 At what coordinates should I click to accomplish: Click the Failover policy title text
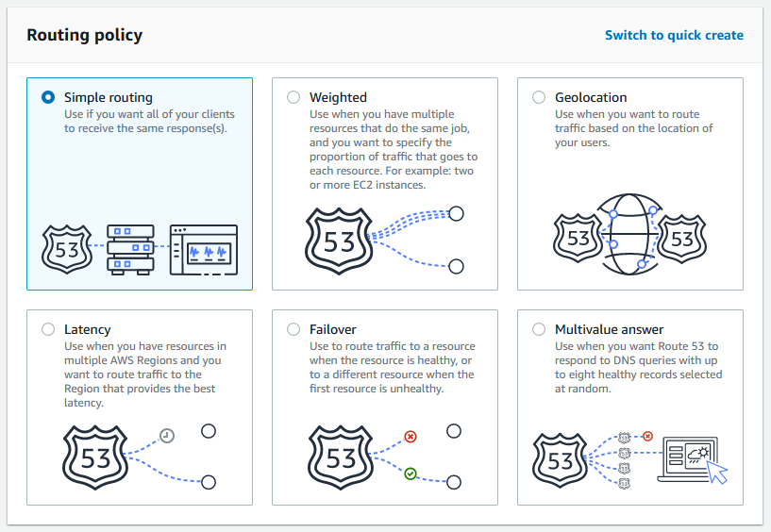333,329
